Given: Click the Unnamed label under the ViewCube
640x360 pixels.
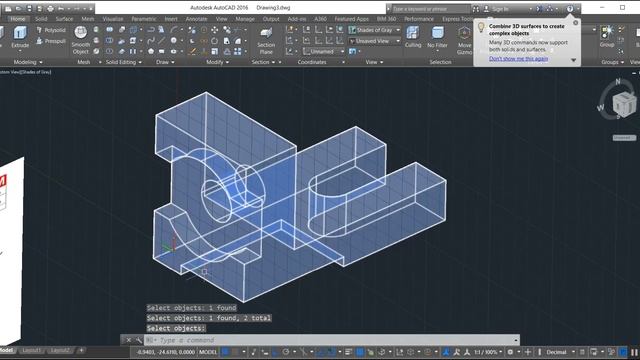Looking at the screenshot, I should point(624,138).
